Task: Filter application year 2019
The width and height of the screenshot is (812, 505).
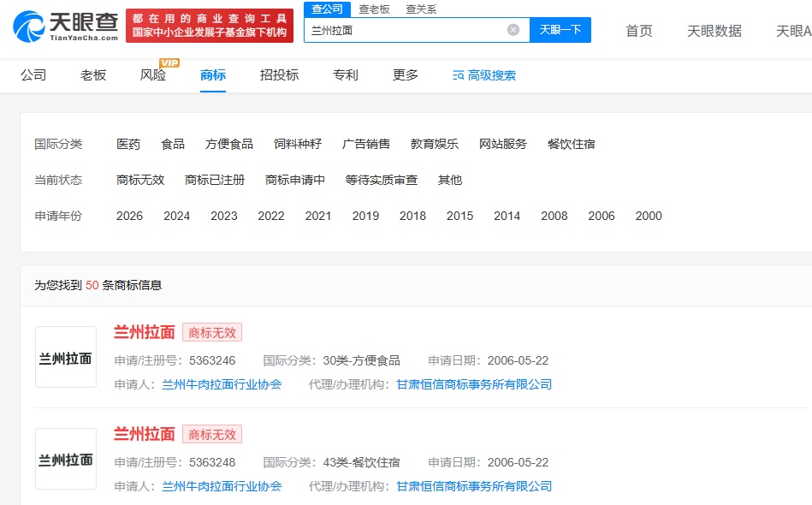Action: (x=365, y=216)
